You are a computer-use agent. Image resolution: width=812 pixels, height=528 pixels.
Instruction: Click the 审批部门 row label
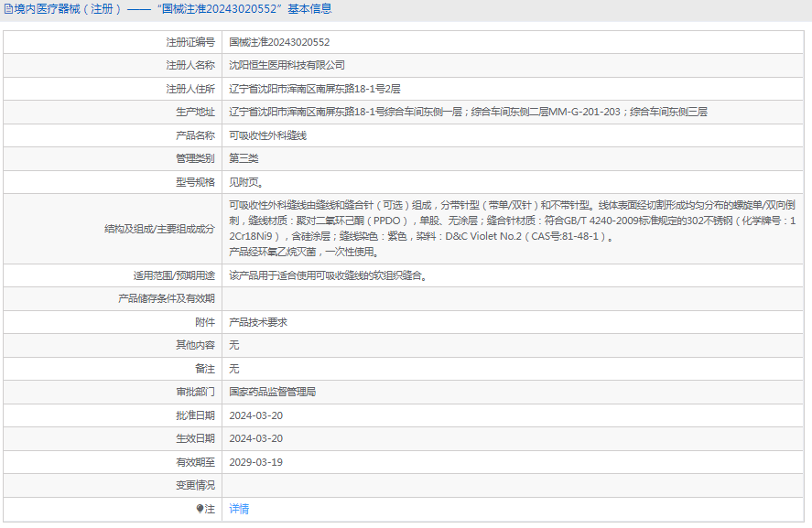[195, 392]
